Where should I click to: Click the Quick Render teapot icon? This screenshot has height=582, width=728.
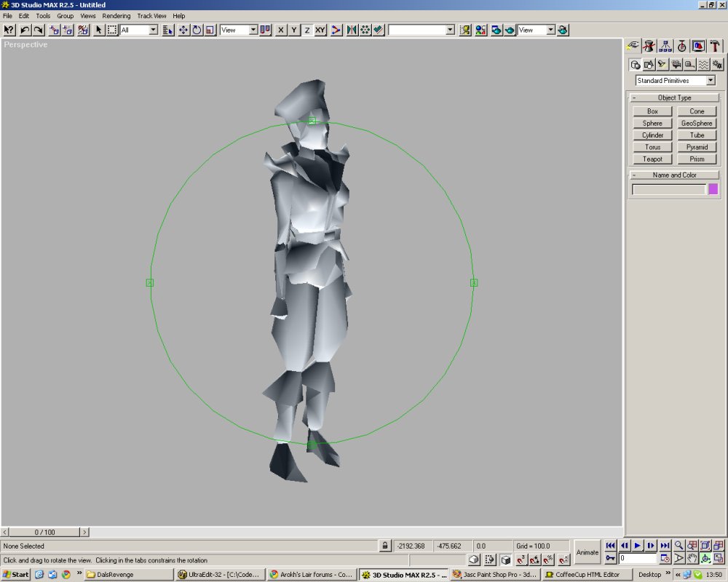tap(510, 30)
